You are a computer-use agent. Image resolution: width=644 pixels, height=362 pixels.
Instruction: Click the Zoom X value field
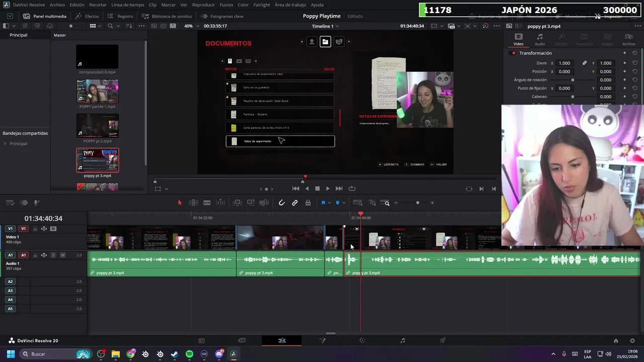565,63
